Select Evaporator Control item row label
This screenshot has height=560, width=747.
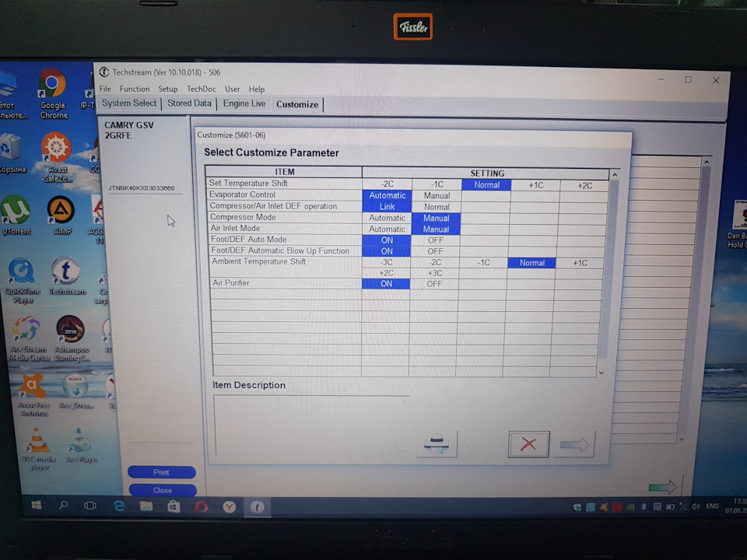pos(243,194)
